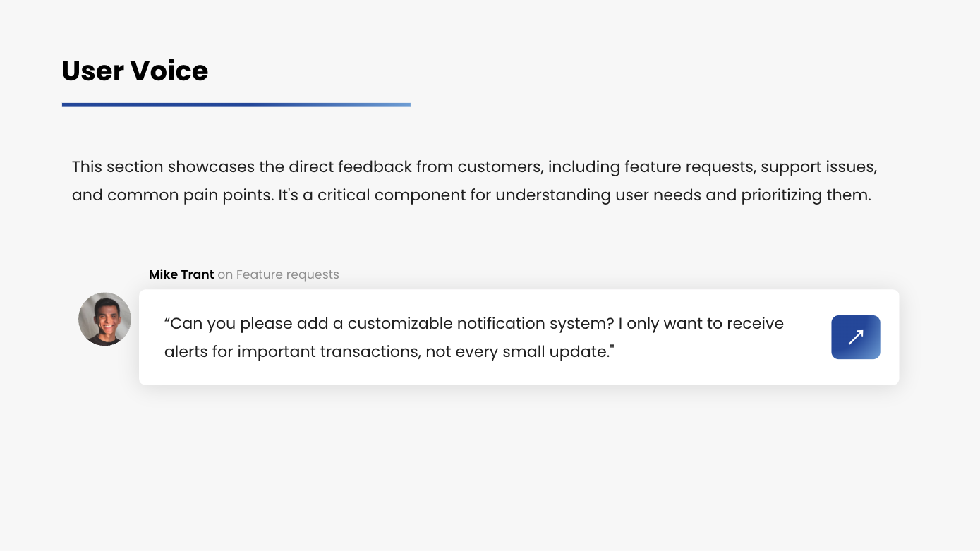The image size is (980, 551).
Task: Click the blue gradient line under heading
Action: coord(236,104)
